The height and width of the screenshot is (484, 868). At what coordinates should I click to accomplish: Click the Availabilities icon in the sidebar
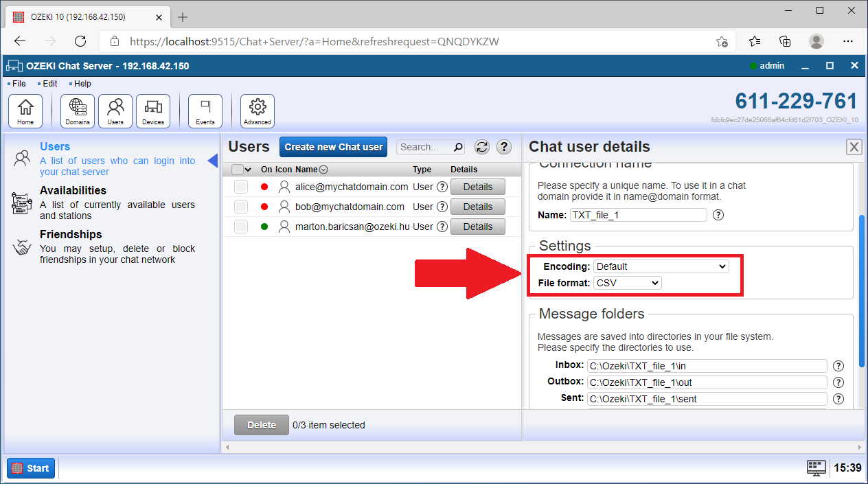tap(22, 203)
